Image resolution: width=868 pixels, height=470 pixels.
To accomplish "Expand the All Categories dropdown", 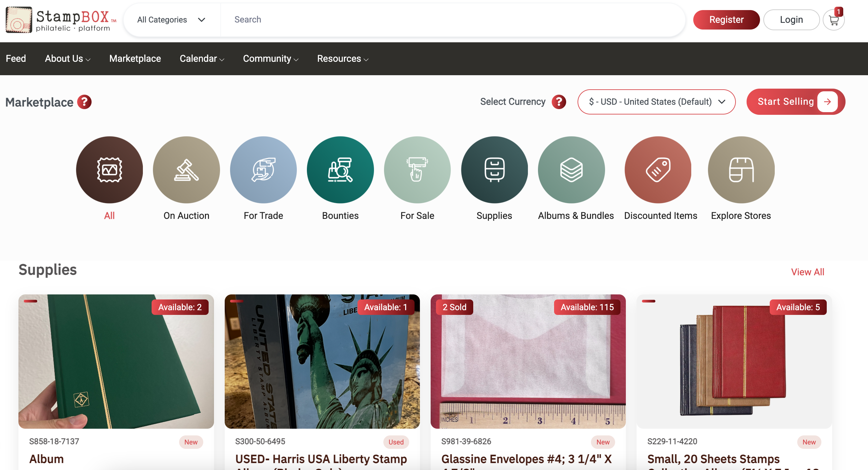I will 171,19.
